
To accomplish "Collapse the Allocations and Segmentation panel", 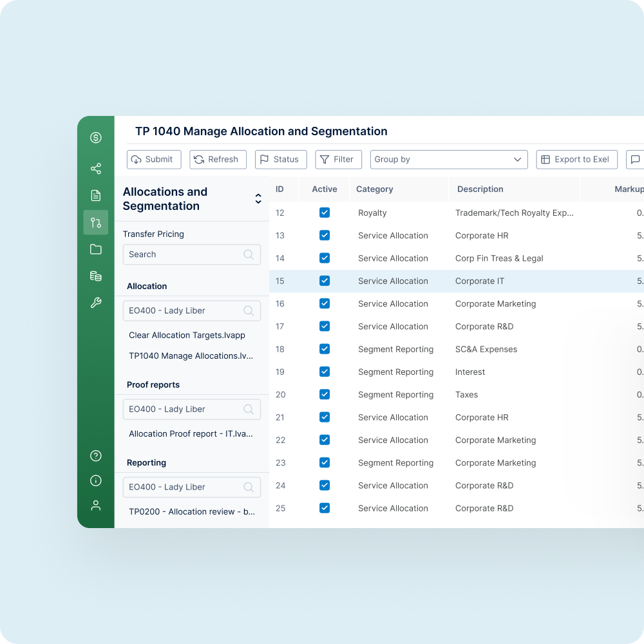I will [x=258, y=199].
